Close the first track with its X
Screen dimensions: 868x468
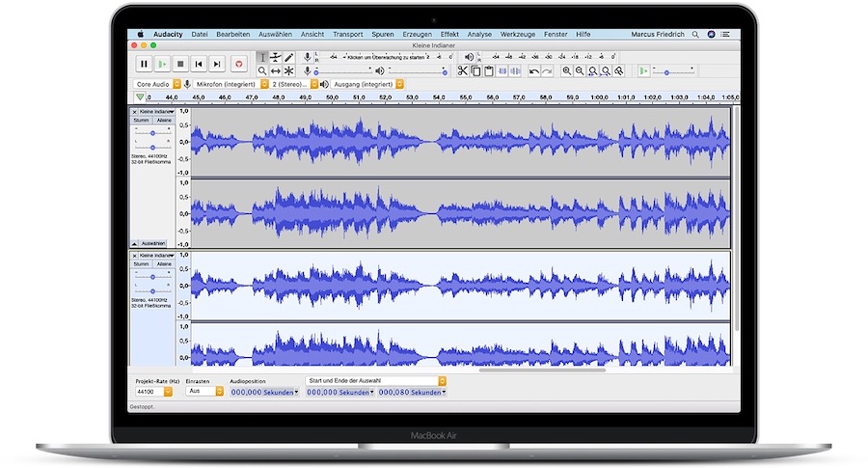134,112
